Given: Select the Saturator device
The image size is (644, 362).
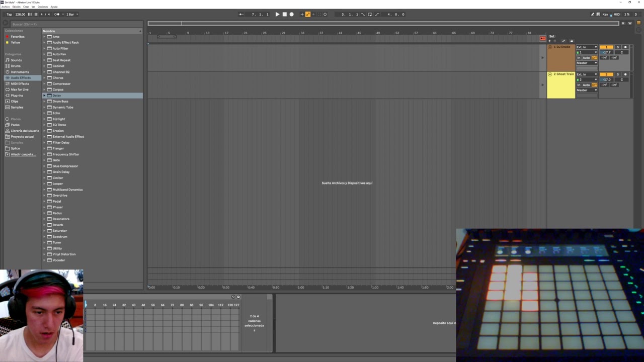Looking at the screenshot, I should [60, 231].
